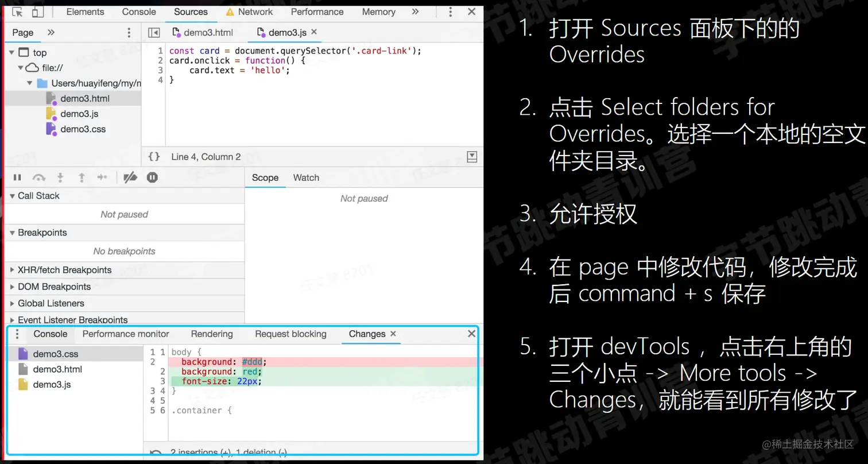This screenshot has width=868, height=464.
Task: Switch to the Console tab at the top
Action: pyautogui.click(x=139, y=12)
